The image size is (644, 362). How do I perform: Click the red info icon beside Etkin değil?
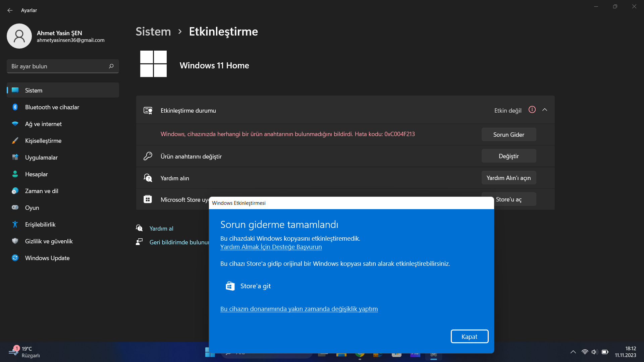tap(532, 110)
